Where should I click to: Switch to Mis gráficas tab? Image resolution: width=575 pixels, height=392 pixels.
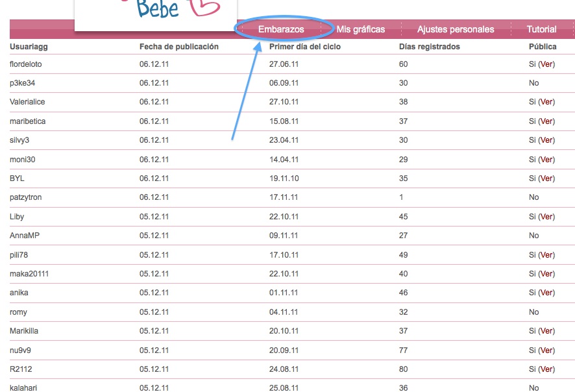361,29
